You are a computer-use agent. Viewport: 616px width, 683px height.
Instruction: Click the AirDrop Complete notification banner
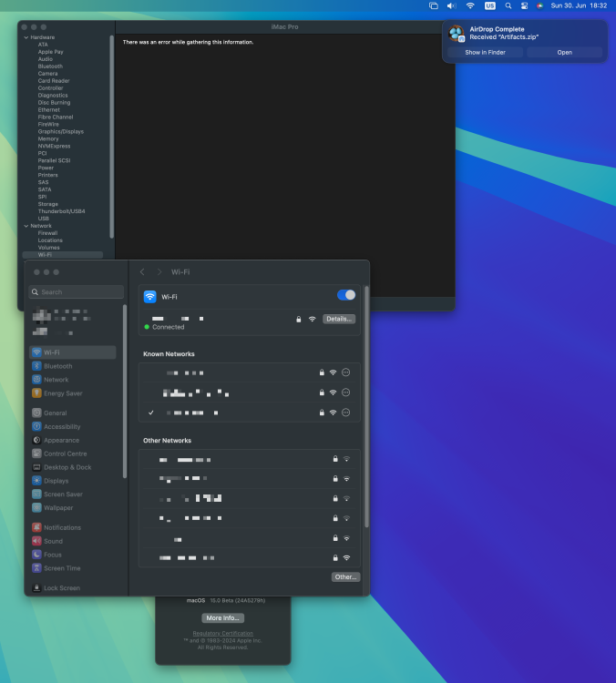point(525,42)
